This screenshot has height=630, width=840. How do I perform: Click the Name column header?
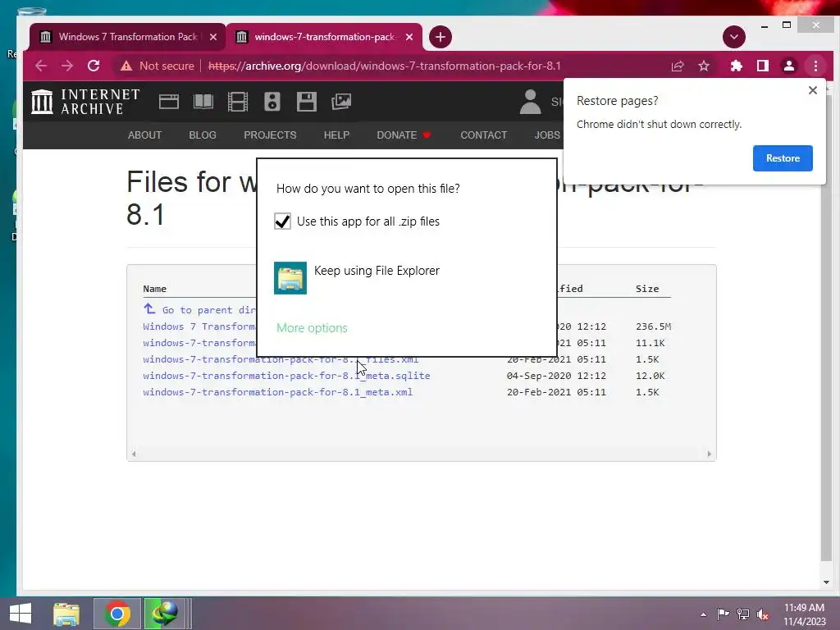[155, 288]
